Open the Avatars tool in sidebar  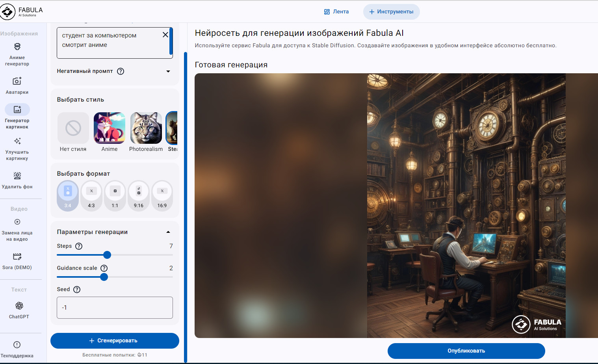pyautogui.click(x=17, y=85)
